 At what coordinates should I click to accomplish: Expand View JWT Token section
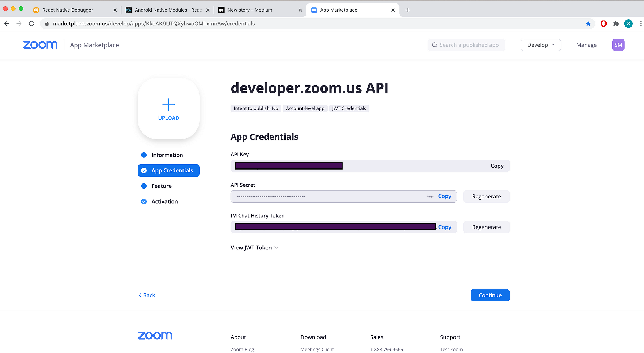pos(254,248)
